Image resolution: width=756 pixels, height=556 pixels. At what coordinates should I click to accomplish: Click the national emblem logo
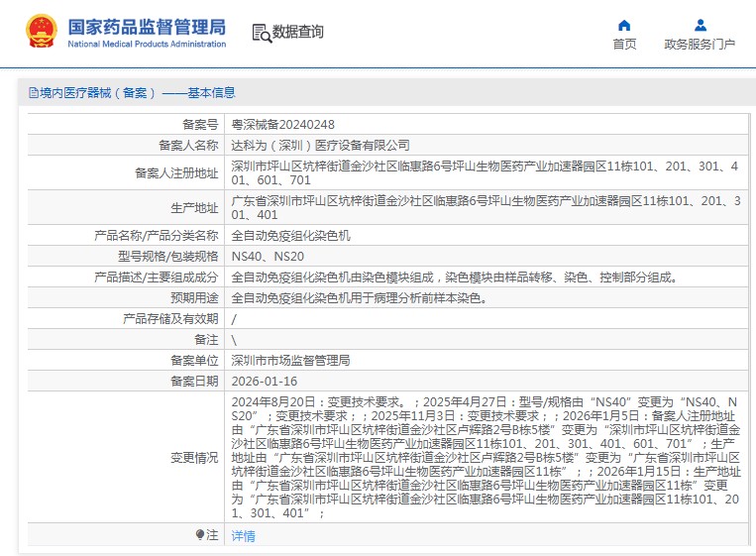coord(42,32)
